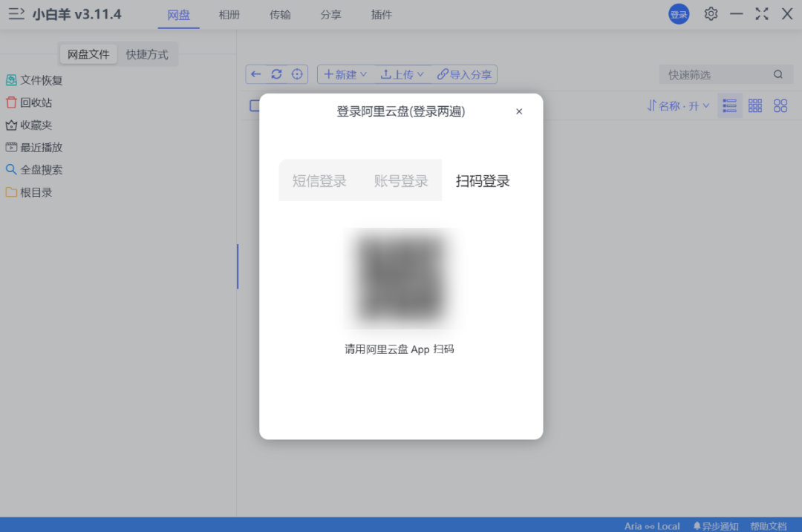The image size is (802, 532).
Task: Open the 新建 dropdown
Action: (x=345, y=74)
